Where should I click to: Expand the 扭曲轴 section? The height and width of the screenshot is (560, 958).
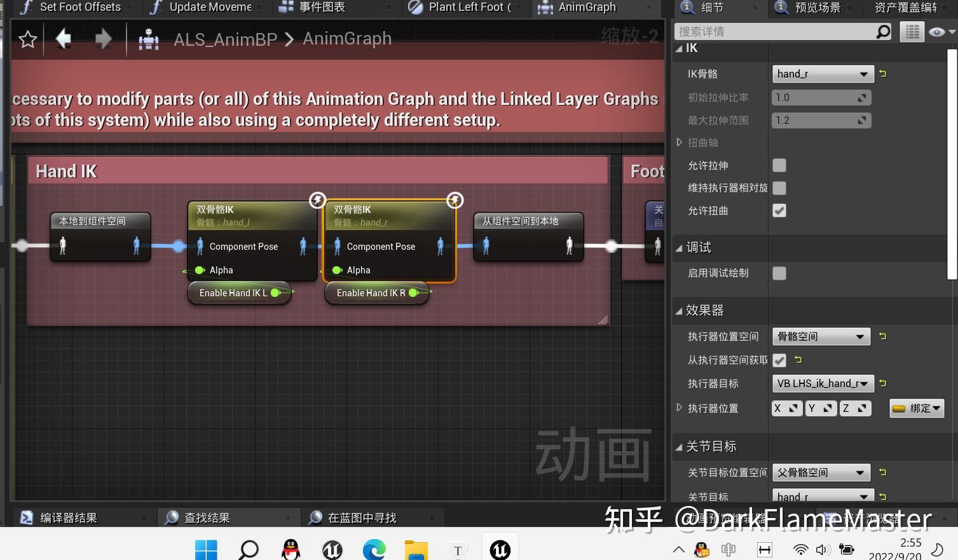(679, 142)
